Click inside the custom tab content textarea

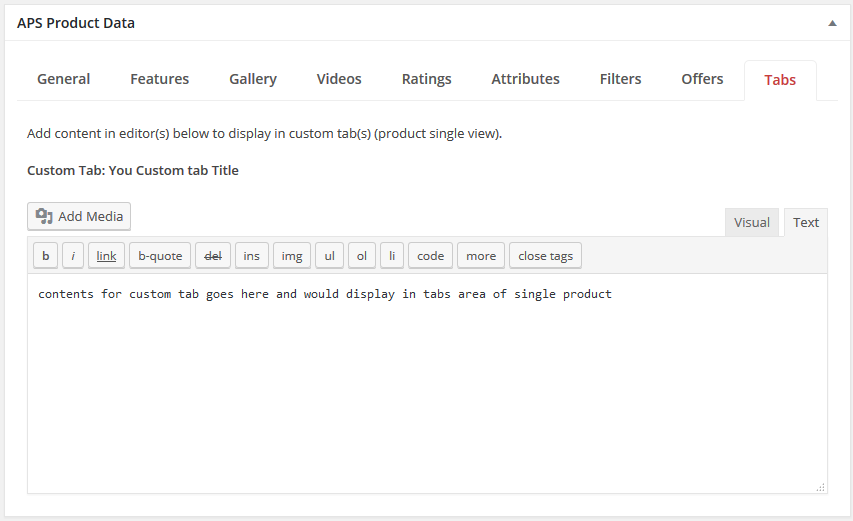click(x=427, y=383)
